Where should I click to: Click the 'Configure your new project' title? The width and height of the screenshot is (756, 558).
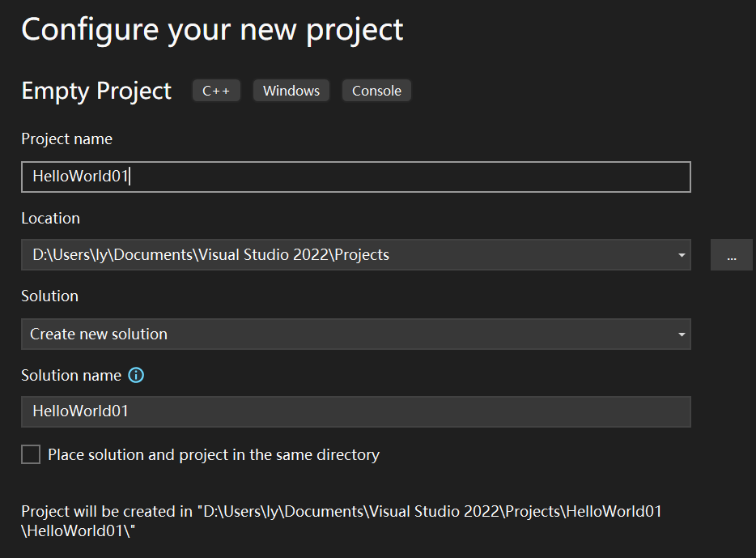pyautogui.click(x=212, y=29)
